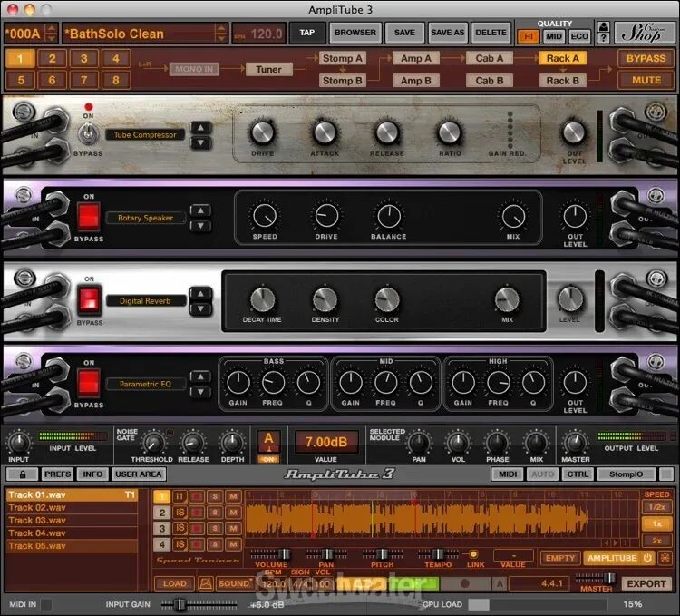
Task: Switch to the Amp A module
Action: [x=416, y=58]
